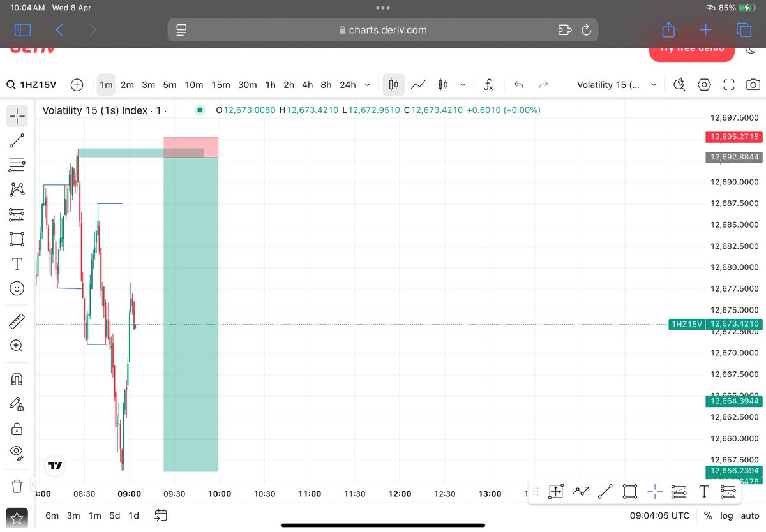Viewport: 766px width, 532px height.
Task: Lock all drawings using the lock icon
Action: pos(17,429)
